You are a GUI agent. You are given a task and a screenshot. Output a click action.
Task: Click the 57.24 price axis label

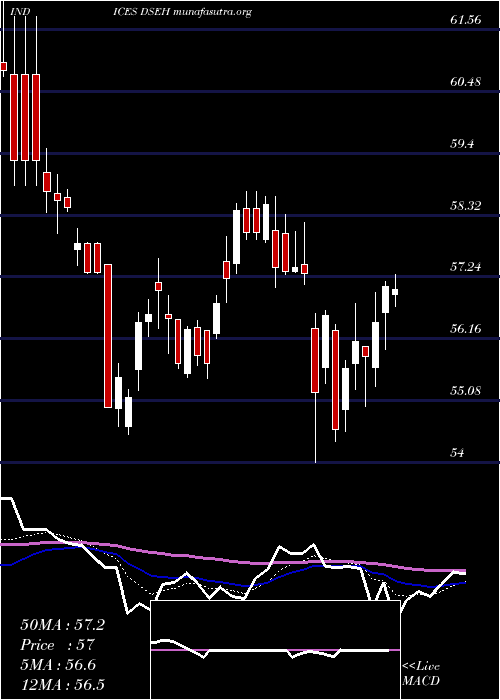[x=466, y=267]
